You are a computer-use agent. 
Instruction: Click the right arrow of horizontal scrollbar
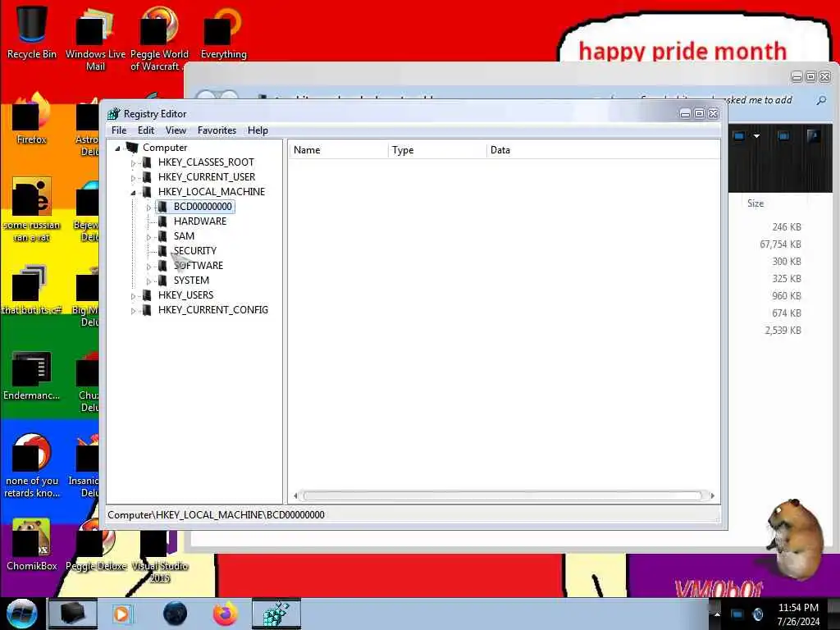click(712, 495)
